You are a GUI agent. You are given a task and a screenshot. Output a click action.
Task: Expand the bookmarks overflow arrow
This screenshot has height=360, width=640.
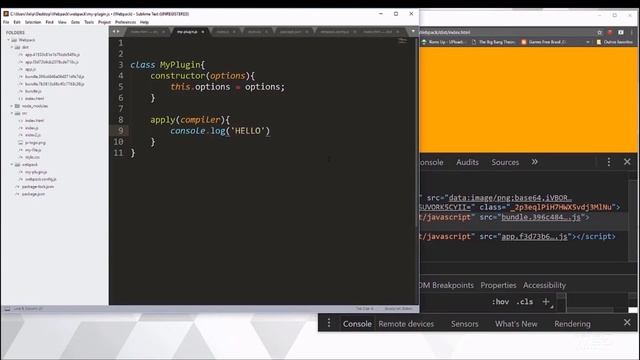[x=588, y=42]
